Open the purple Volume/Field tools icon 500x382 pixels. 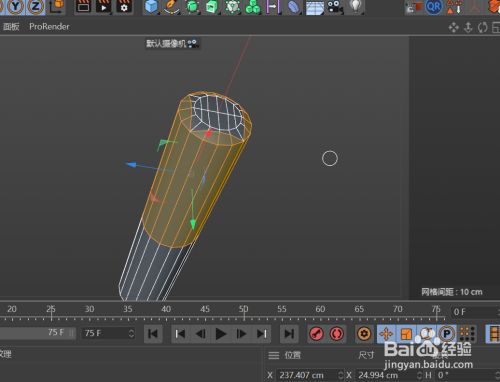tap(273, 7)
